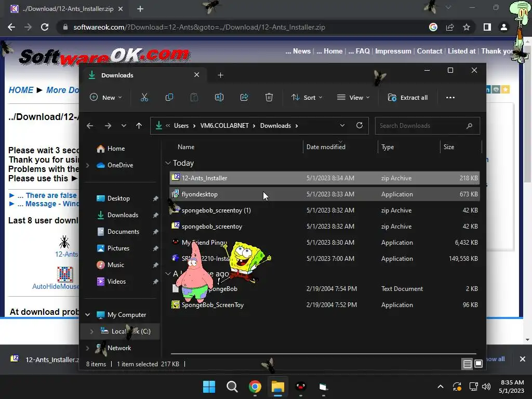Click the Rename icon in Explorer toolbar

[x=219, y=98]
